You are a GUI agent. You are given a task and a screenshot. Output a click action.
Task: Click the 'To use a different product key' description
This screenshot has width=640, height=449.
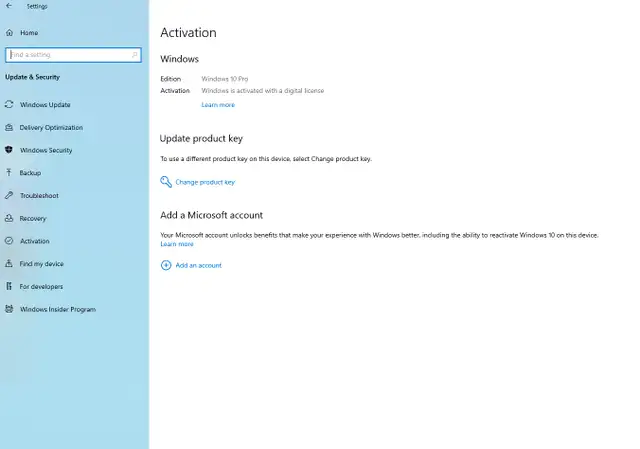(266, 159)
